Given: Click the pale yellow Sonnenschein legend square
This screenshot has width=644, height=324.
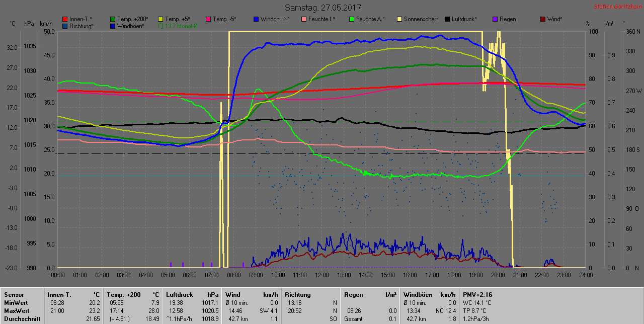Looking at the screenshot, I should tap(399, 20).
